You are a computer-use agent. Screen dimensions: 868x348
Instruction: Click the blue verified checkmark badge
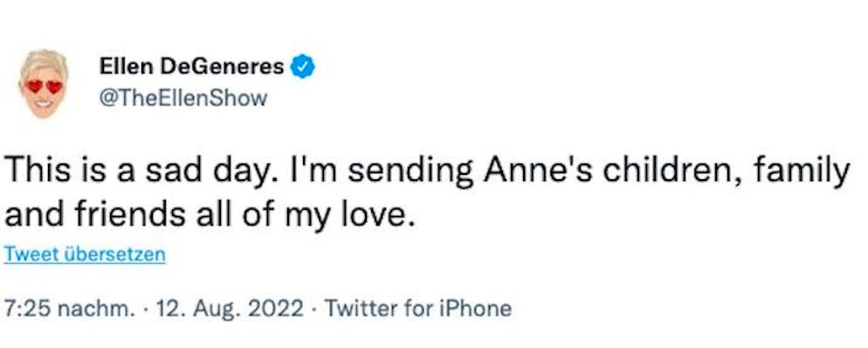tap(303, 67)
